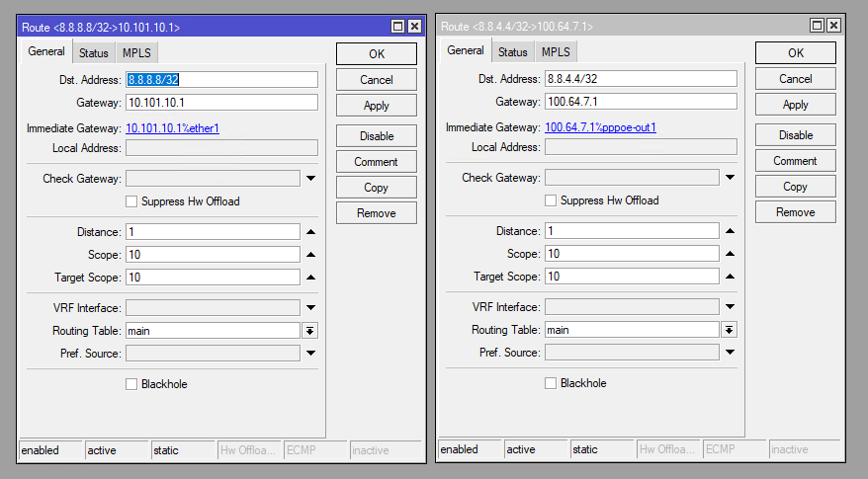Click Target Scope input in 8.8.8.8 route
The height and width of the screenshot is (479, 868).
coord(214,278)
